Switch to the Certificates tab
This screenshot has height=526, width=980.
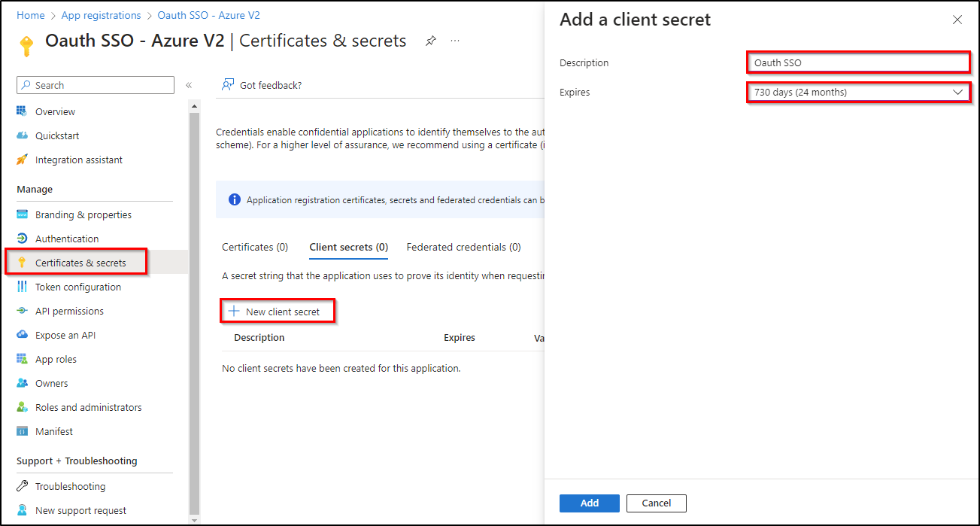(x=255, y=246)
